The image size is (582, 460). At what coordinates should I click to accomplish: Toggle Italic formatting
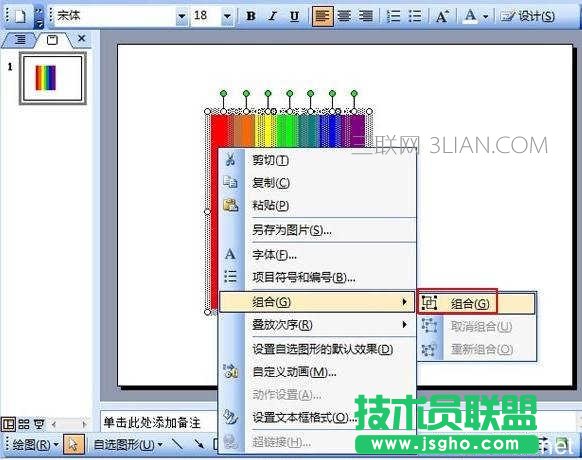tap(273, 16)
